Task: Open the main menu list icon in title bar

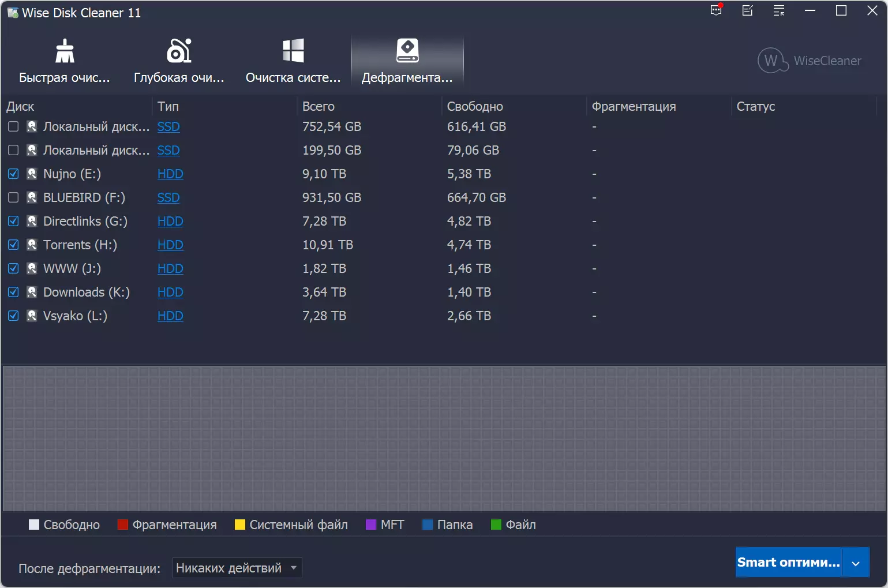Action: pos(779,10)
